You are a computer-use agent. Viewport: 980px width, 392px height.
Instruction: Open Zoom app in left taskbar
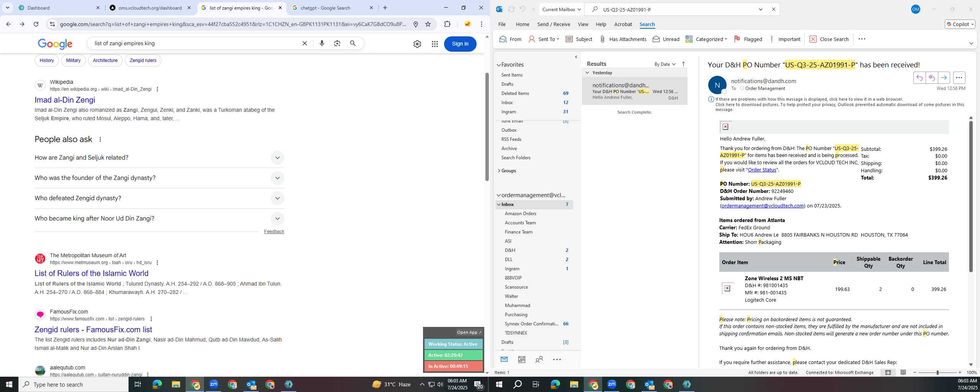coord(214,384)
